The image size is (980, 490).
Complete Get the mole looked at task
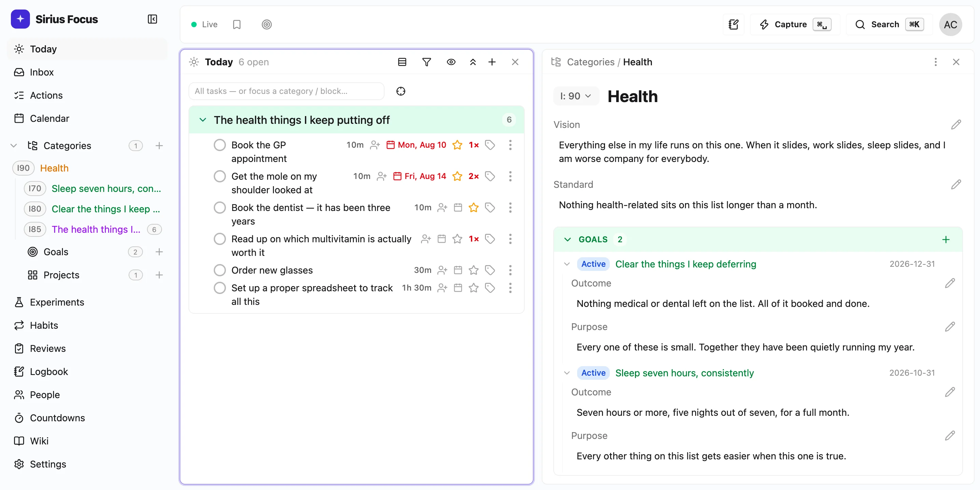point(219,176)
